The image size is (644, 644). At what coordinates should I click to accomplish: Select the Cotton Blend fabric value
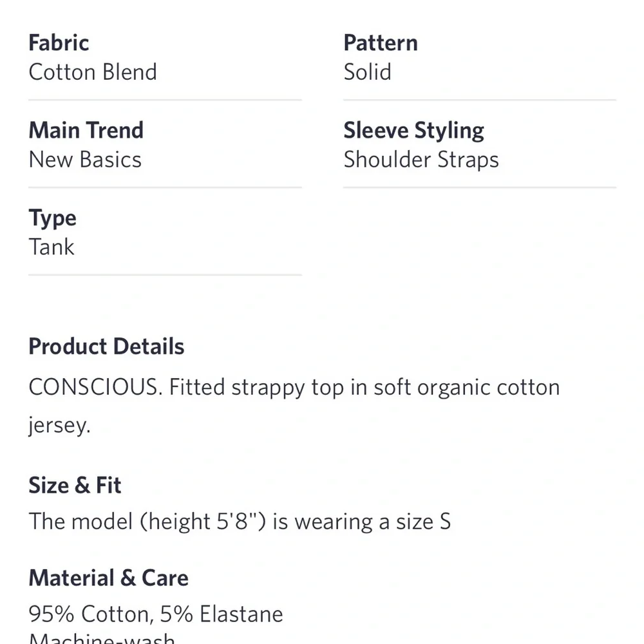coord(93,72)
